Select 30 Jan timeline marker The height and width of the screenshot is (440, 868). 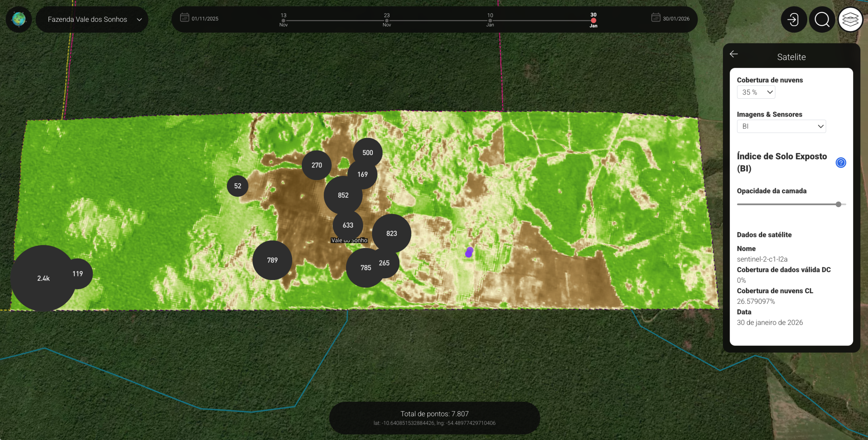coord(593,20)
